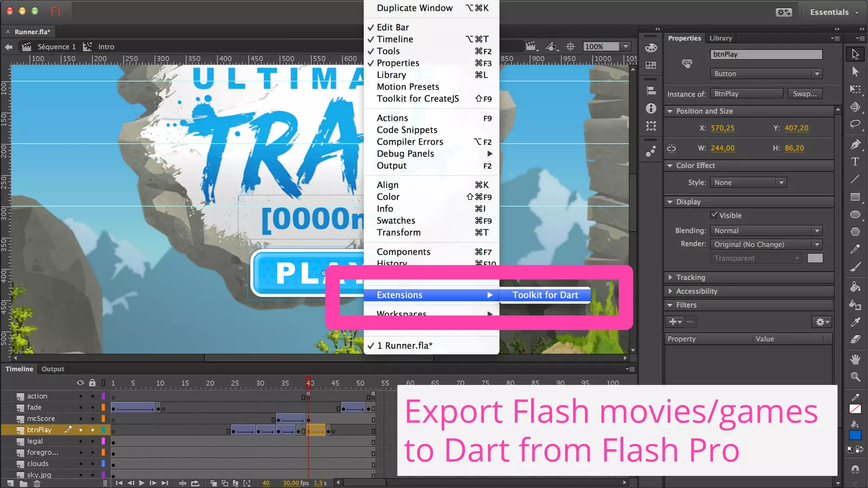This screenshot has height=488, width=868.
Task: Toggle lock all layers padlock icon
Action: click(x=92, y=383)
